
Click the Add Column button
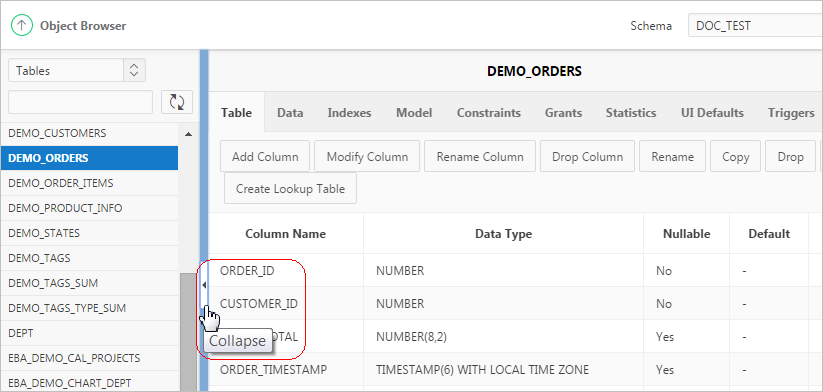pyautogui.click(x=265, y=156)
